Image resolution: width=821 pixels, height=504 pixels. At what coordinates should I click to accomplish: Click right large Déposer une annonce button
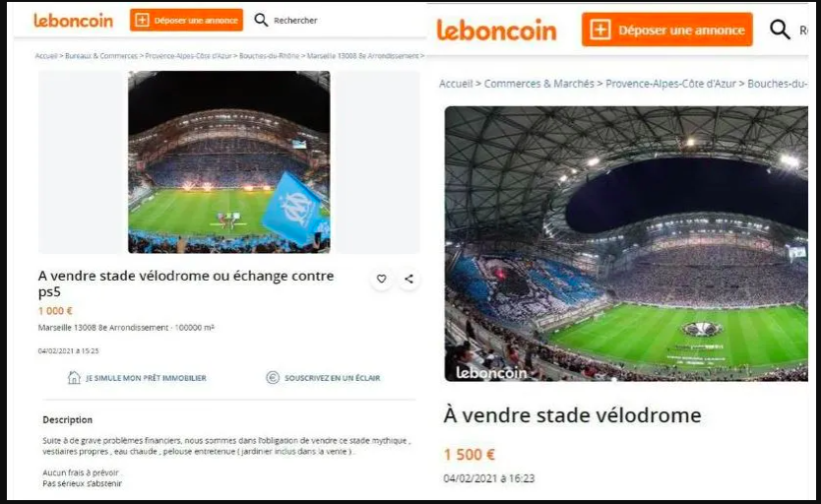click(x=667, y=30)
